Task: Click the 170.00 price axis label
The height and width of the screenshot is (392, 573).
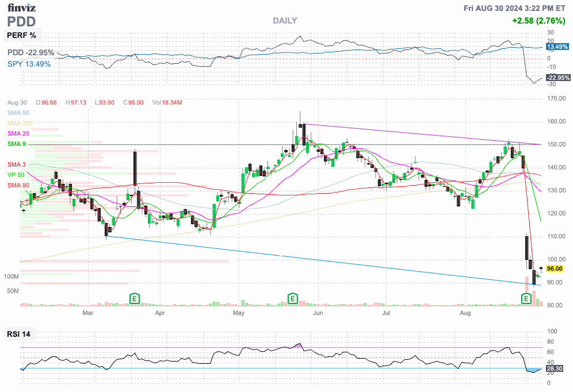Action: [x=556, y=98]
